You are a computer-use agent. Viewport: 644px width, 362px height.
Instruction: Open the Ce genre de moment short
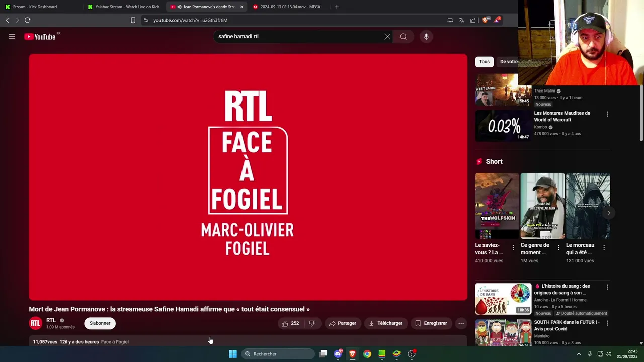tap(542, 206)
